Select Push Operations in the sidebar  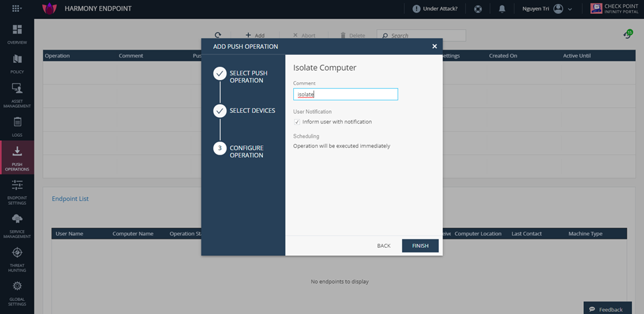tap(17, 157)
